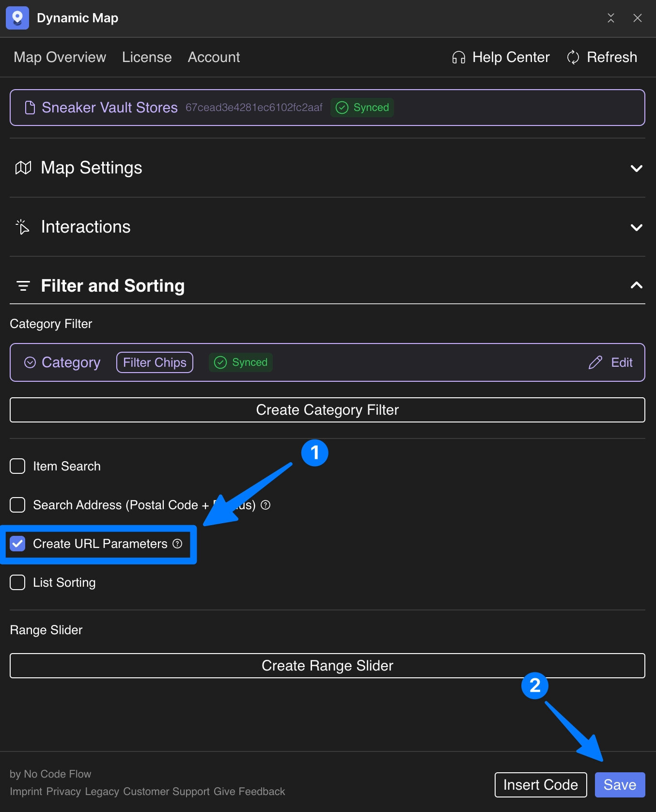Screen dimensions: 656x812
Task: Click the Dynamic Map app logo icon
Action: tap(17, 18)
